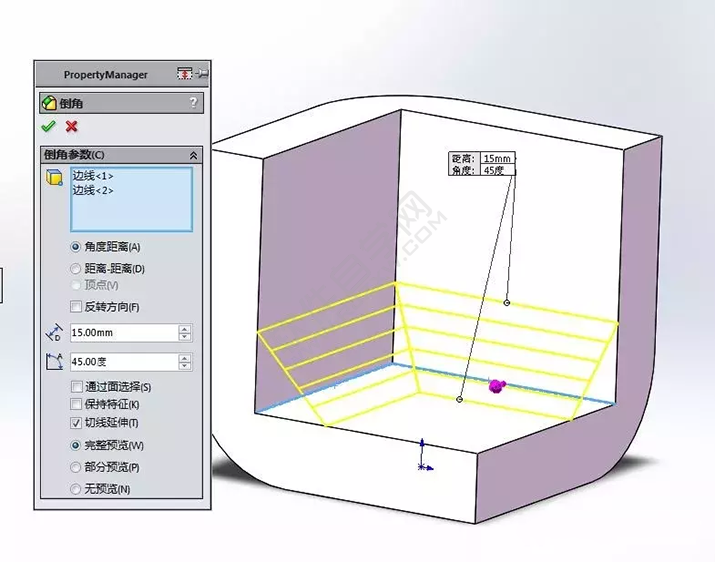The width and height of the screenshot is (715, 562).
Task: Enable 反转方向(F) checkbox
Action: 76,307
